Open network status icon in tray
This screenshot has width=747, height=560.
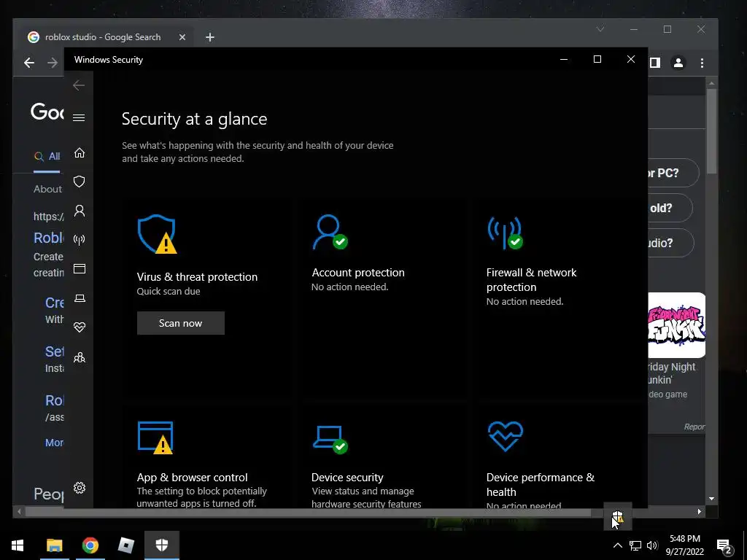(x=635, y=545)
